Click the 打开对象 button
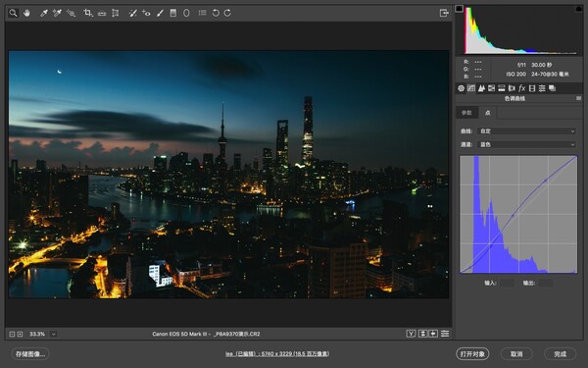The width and height of the screenshot is (588, 368). 472,353
